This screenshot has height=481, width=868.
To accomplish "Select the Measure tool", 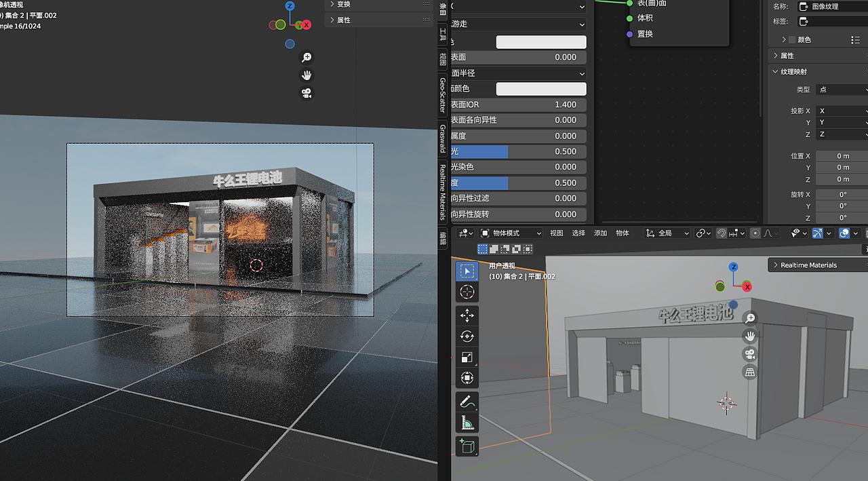I will 467,423.
